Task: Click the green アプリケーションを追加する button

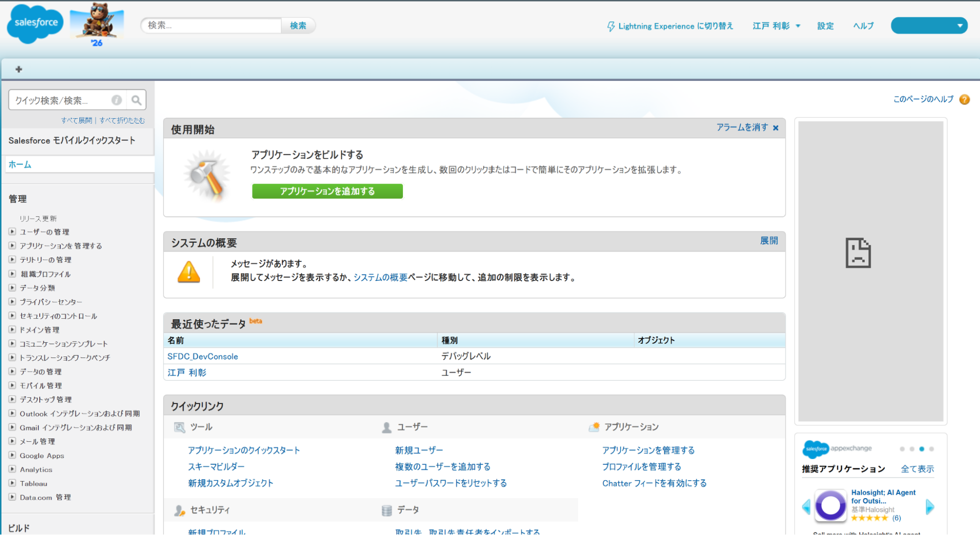Action: (327, 191)
